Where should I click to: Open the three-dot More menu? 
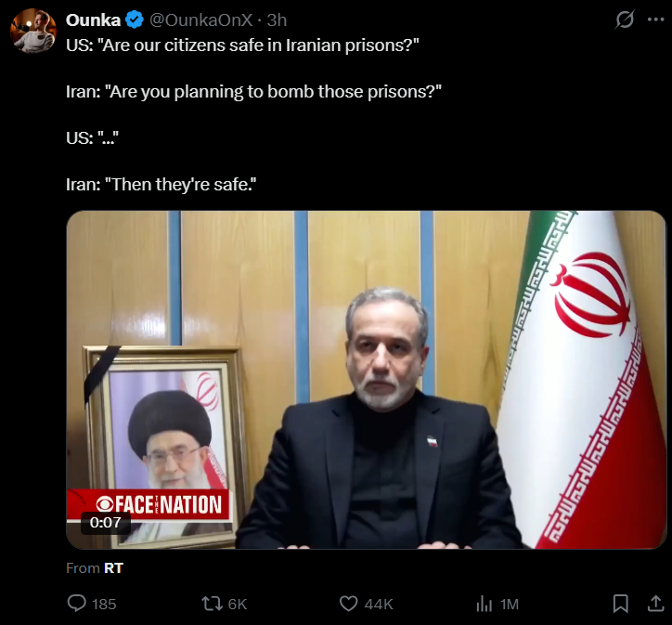(x=655, y=20)
